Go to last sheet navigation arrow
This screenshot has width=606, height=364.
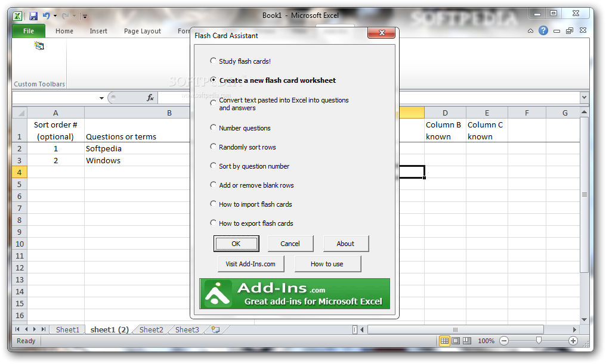pos(44,329)
